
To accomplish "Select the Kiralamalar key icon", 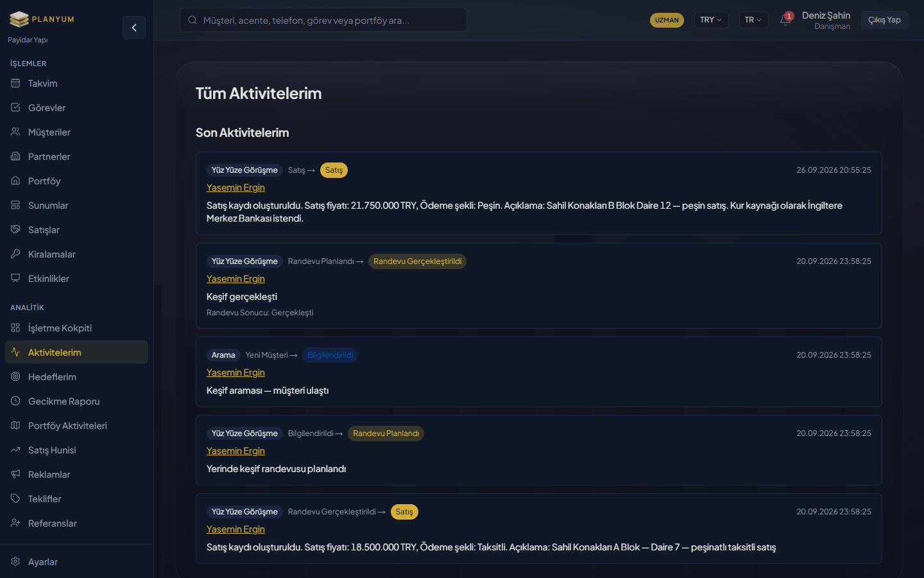I will [15, 254].
